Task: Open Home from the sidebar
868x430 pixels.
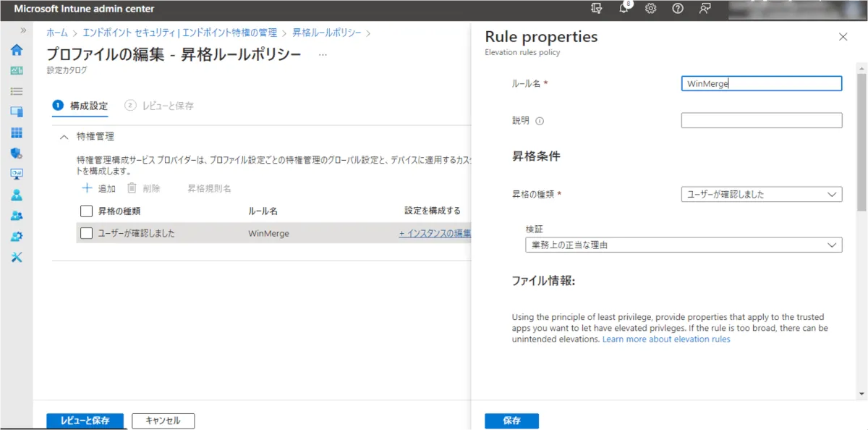Action: click(x=16, y=50)
